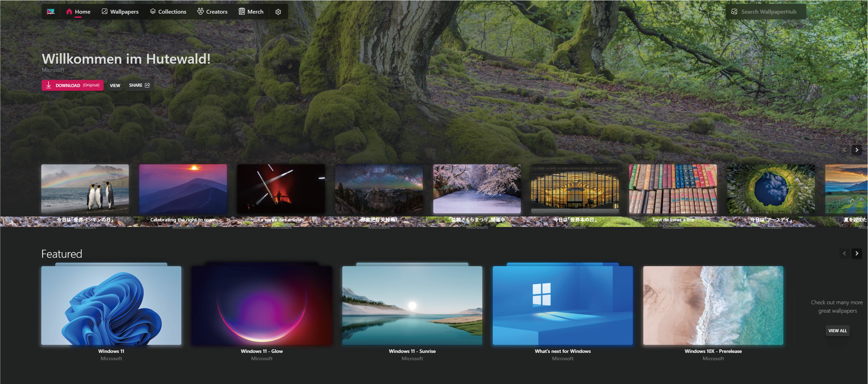Screen dimensions: 868x384
Task: Go back in Featured with left chevron
Action: coord(844,254)
